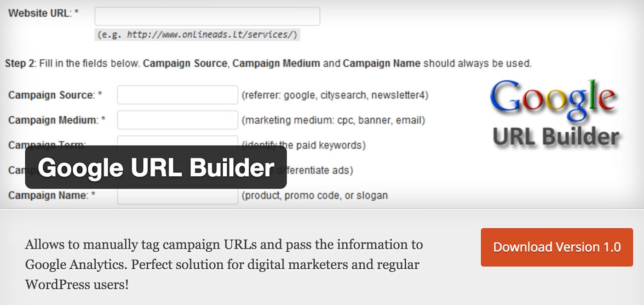Click the Step 2 instruction text
The height and width of the screenshot is (305, 644).
pos(268,63)
